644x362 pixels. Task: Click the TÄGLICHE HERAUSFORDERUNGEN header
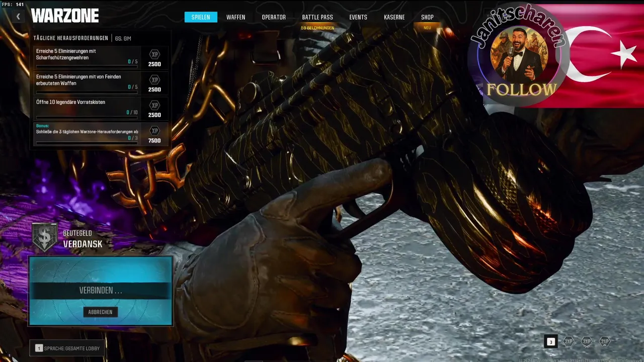tap(70, 38)
